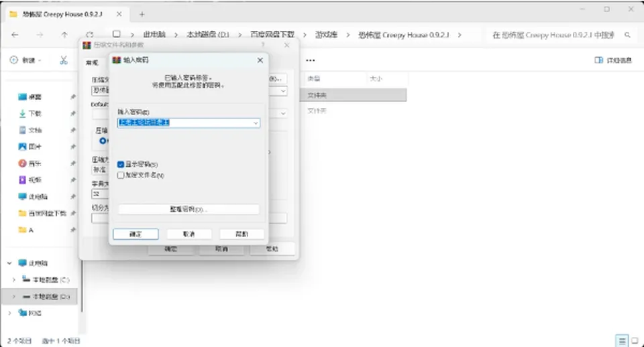Click 取消 in the archive parameters dialog
This screenshot has height=347, width=644.
tap(221, 249)
